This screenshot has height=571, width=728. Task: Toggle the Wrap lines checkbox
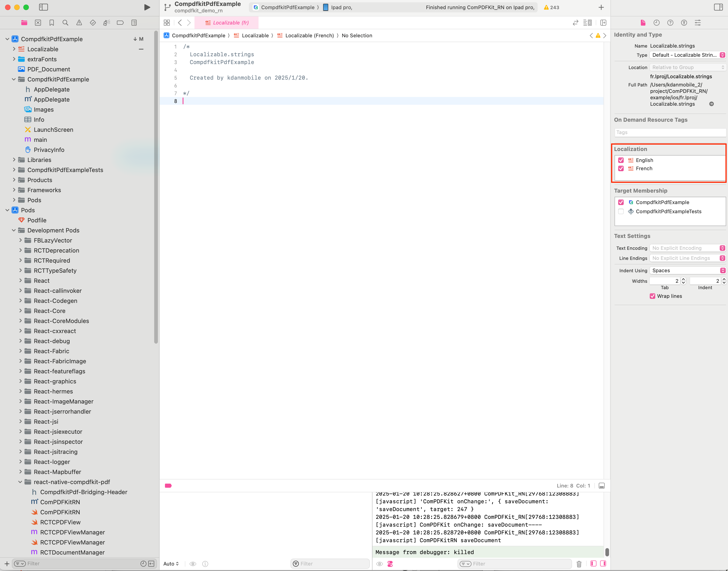tap(653, 296)
